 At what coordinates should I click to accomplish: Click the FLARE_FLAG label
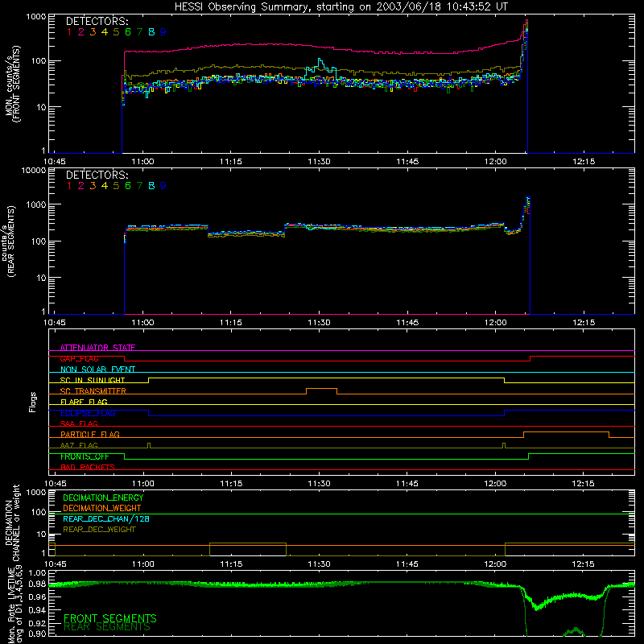pos(84,402)
